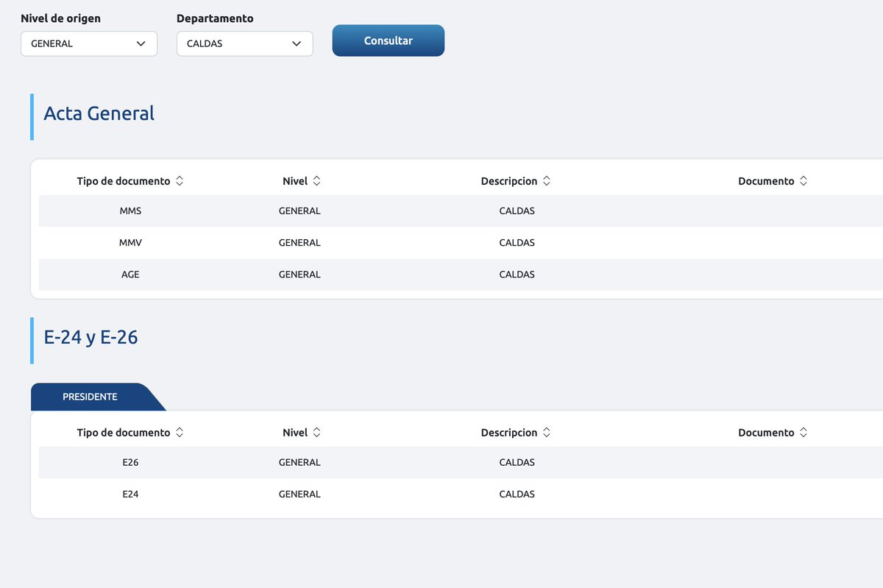Image resolution: width=883 pixels, height=588 pixels.
Task: Sort PRESIDENTE table by Nivel
Action: (x=302, y=433)
